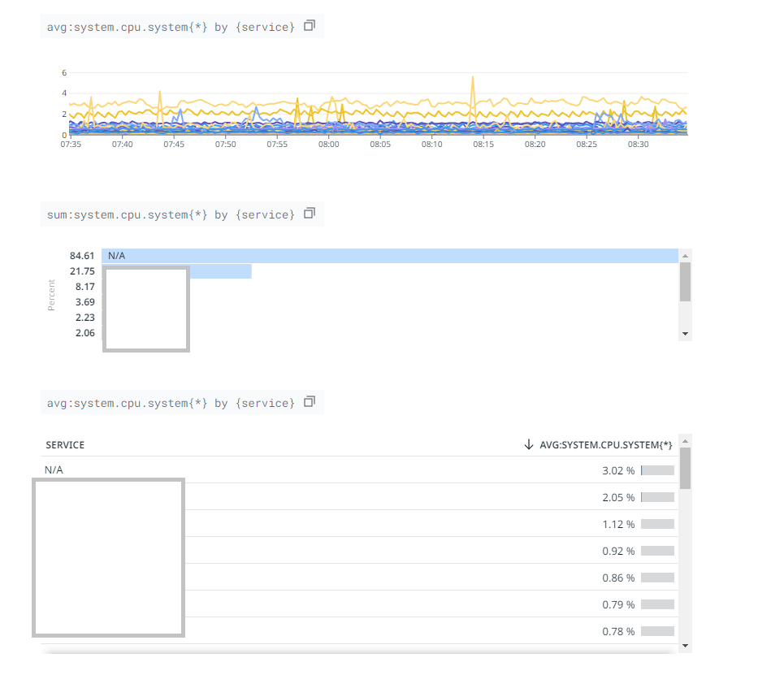
Task: Click the spike near 08:15 on graph
Action: point(473,80)
